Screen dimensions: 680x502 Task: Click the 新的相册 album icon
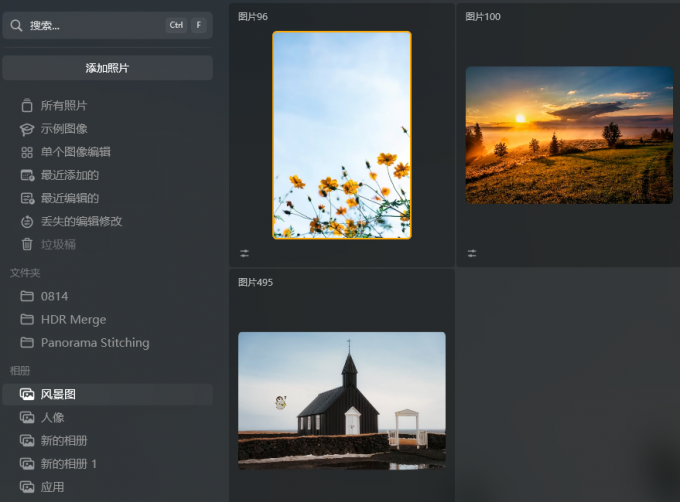(27, 440)
